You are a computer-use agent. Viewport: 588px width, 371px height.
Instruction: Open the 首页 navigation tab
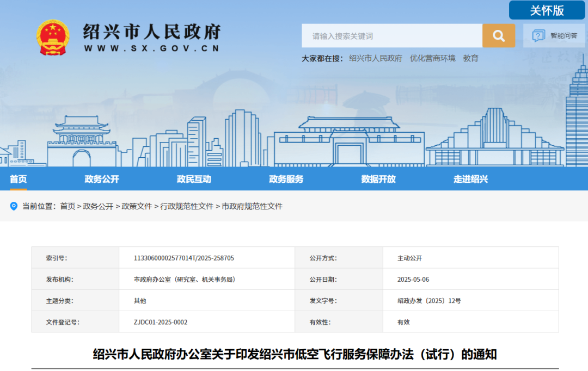tap(18, 179)
